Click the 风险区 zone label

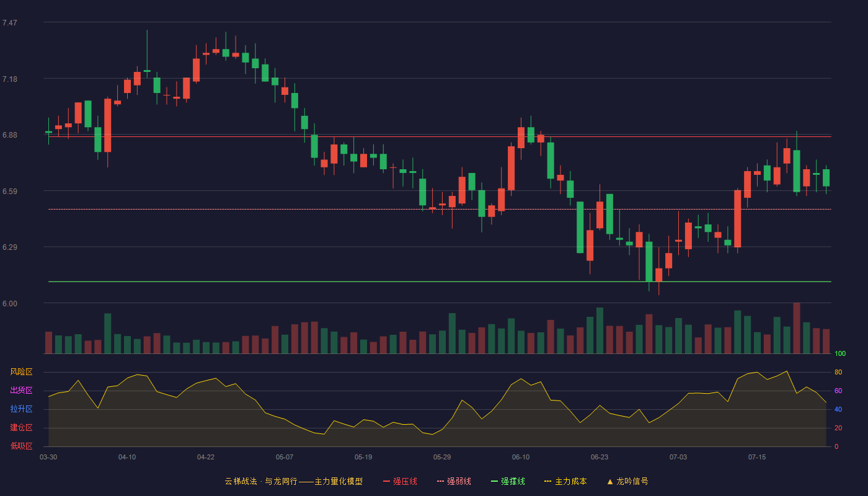pyautogui.click(x=21, y=372)
